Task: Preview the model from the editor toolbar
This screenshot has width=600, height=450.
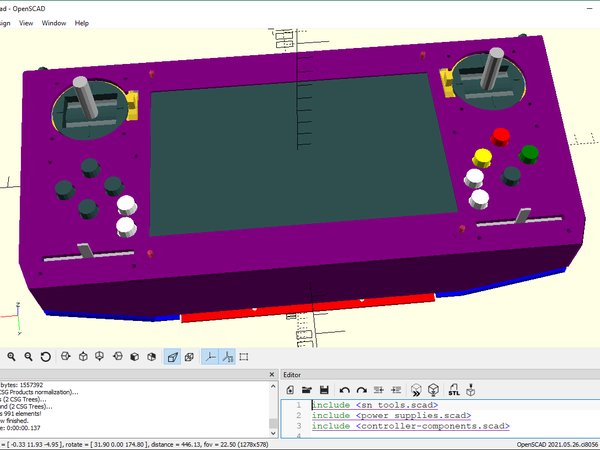Action: (x=416, y=389)
